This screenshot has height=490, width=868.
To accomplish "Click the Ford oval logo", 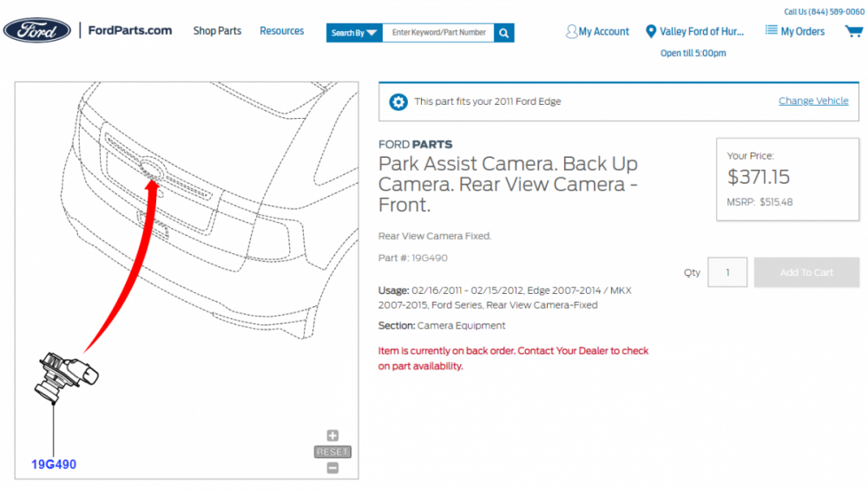I will (x=37, y=30).
